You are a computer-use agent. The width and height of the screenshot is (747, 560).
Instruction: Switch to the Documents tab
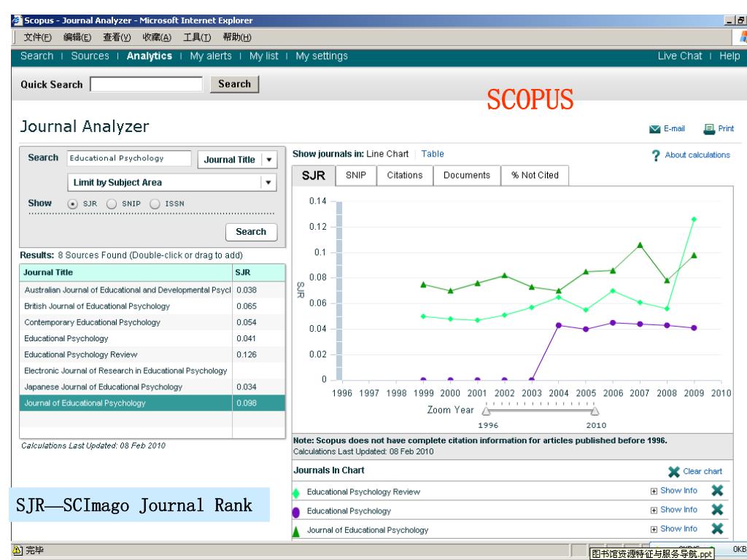click(x=467, y=175)
